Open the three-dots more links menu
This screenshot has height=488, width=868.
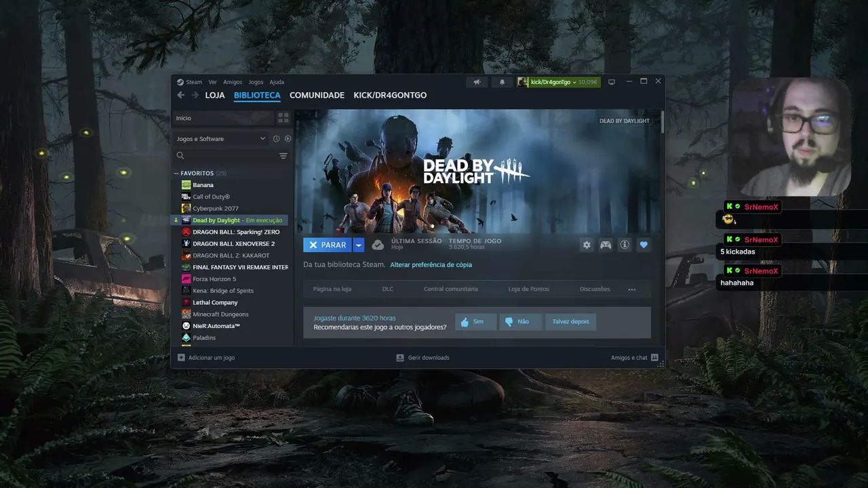632,289
